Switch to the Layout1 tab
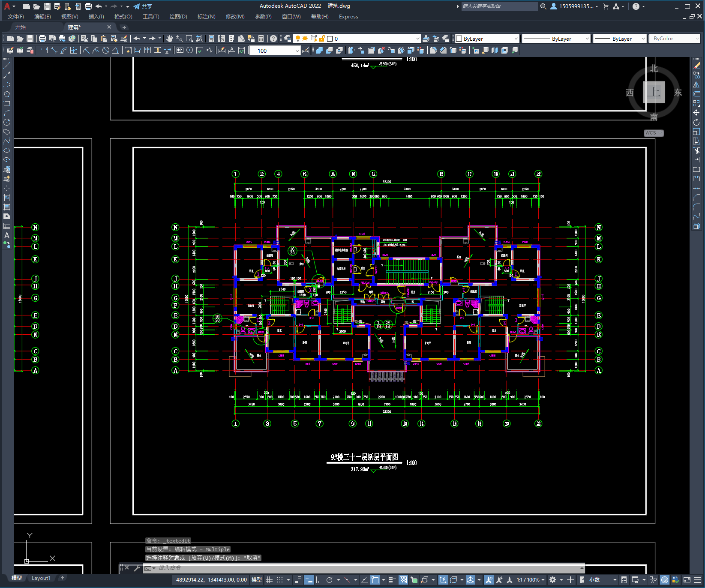The image size is (705, 588). pos(41,578)
